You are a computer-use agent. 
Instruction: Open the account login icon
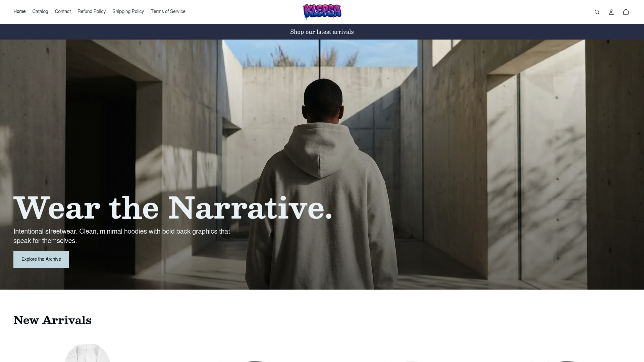pyautogui.click(x=611, y=12)
